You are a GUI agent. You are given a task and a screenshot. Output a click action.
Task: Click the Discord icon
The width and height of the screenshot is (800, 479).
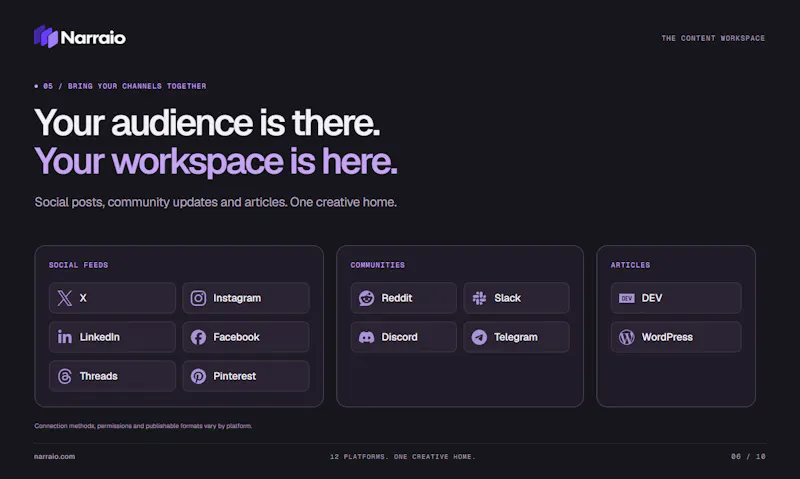click(366, 337)
